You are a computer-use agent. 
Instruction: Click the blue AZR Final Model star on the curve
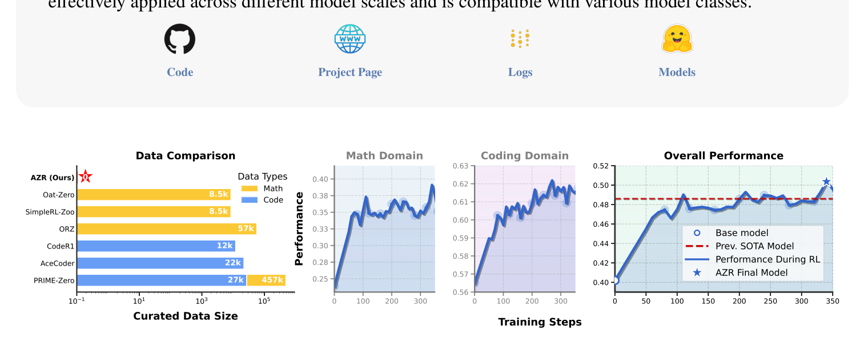click(x=826, y=182)
